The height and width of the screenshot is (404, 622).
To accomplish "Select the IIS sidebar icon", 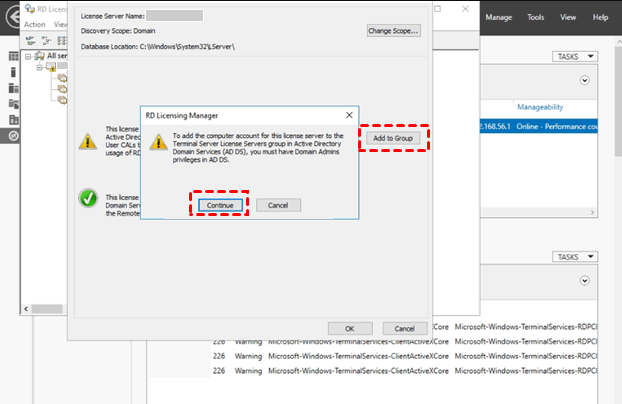I will 13,119.
